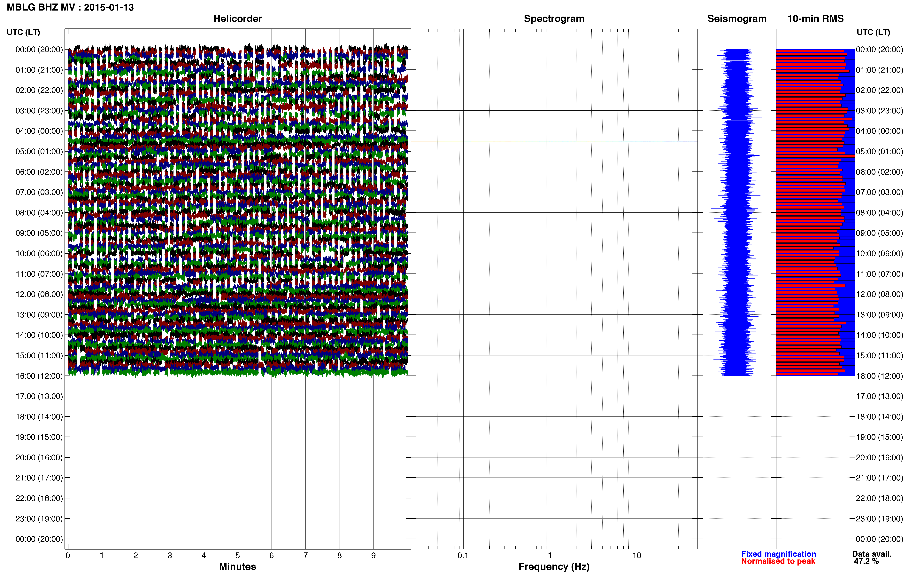Viewport: 924px width, 578px height.
Task: Click '07:00 (03:00)' on the RMS time axis
Action: 879,192
